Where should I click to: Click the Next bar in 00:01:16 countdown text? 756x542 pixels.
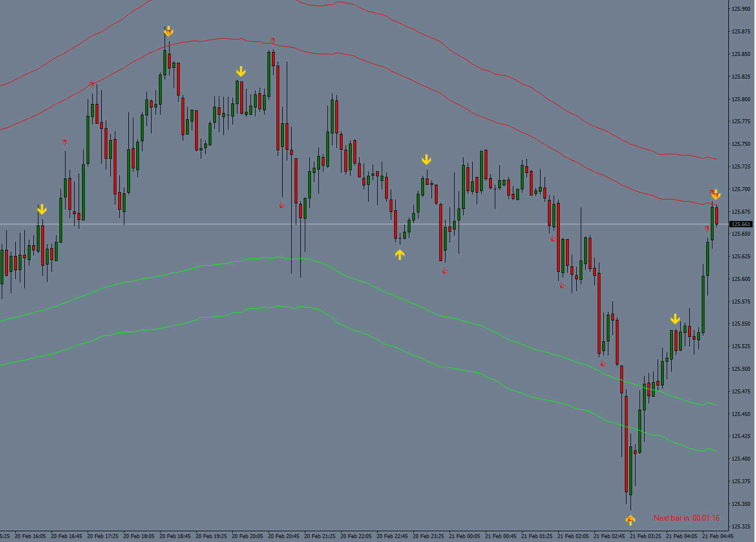[x=688, y=517]
